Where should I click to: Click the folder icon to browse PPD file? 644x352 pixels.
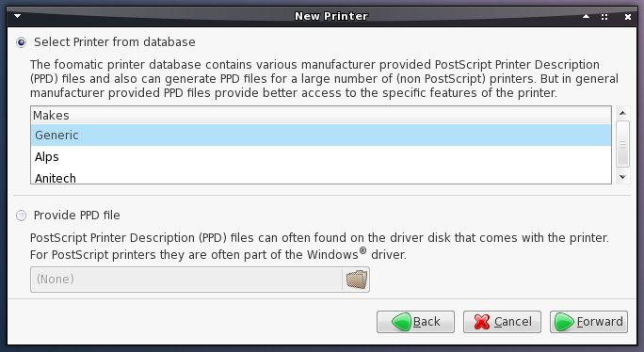pyautogui.click(x=356, y=280)
